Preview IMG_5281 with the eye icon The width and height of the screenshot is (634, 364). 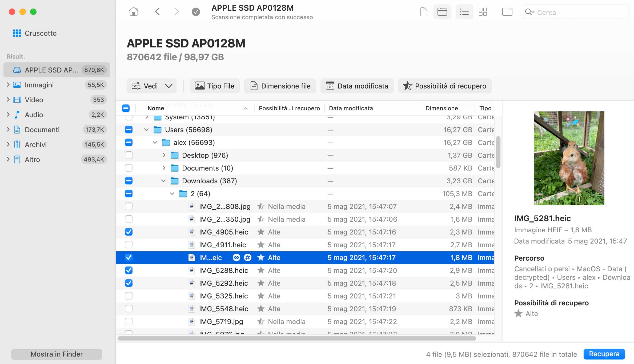236,258
